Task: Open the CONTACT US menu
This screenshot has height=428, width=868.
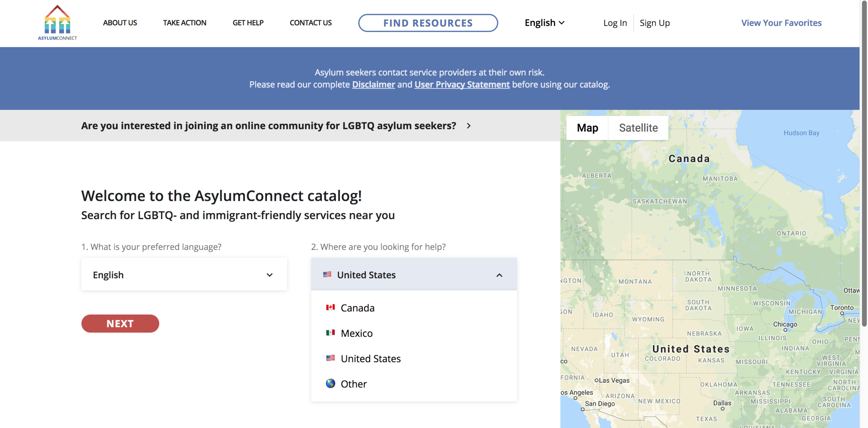Action: click(311, 23)
